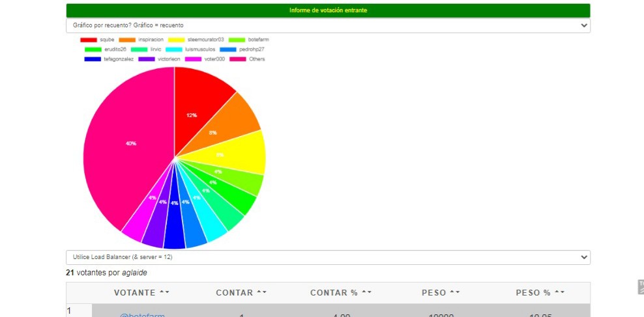Sort table by VOTANTE column

(x=141, y=293)
